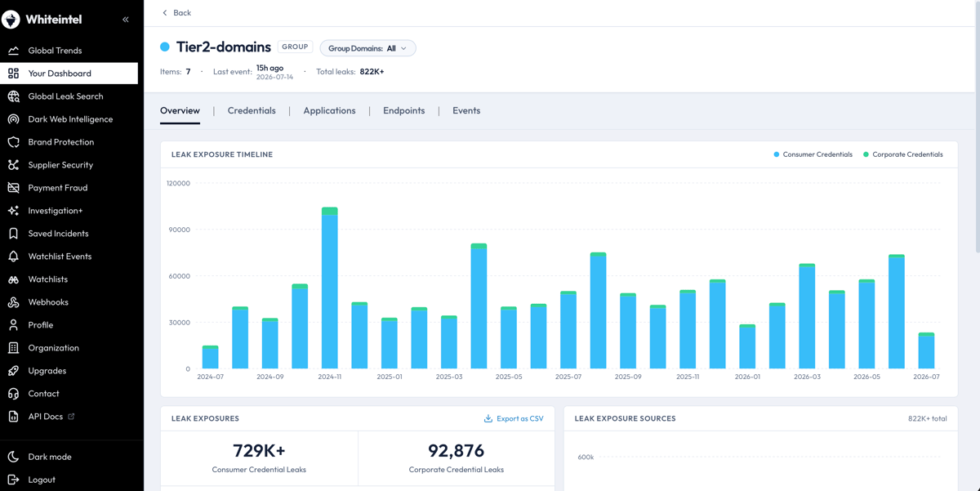
Task: Click the tall 2024-11 chart bar
Action: tap(329, 288)
